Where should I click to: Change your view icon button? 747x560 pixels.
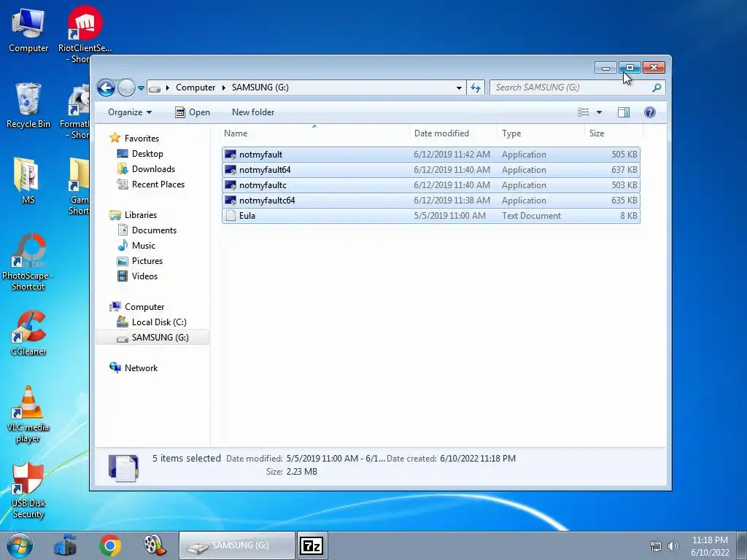pos(583,112)
